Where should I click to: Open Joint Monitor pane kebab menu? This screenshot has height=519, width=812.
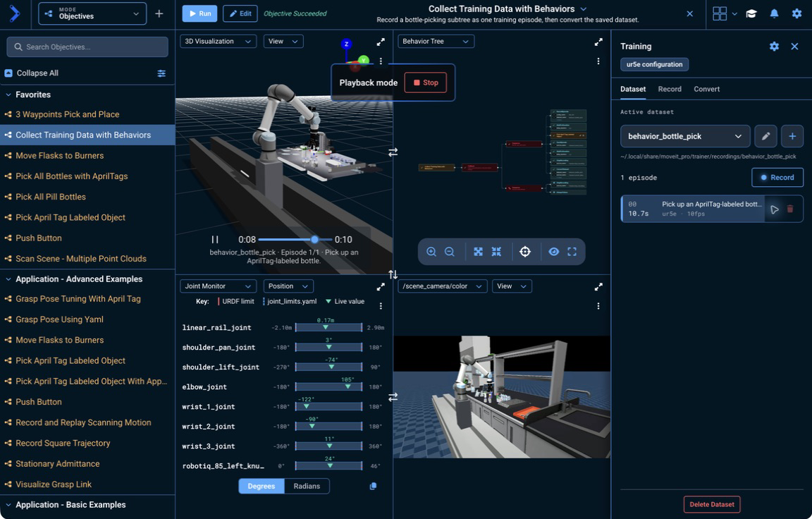coord(381,306)
